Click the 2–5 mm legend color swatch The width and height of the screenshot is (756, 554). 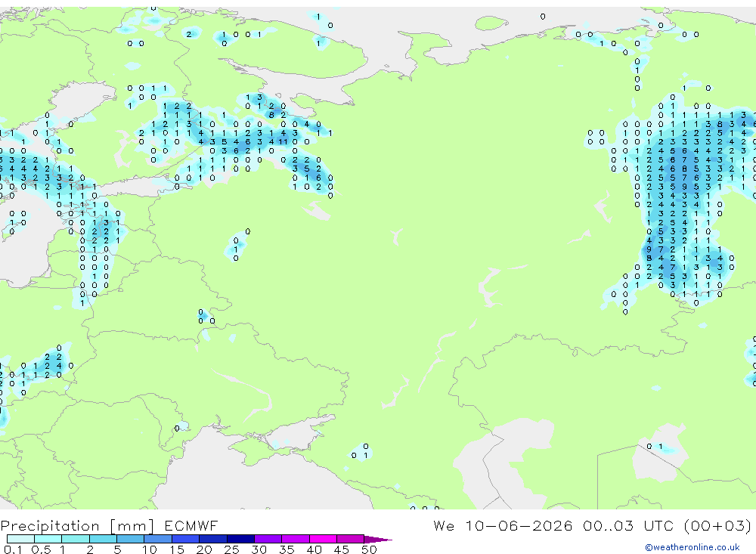pyautogui.click(x=103, y=539)
